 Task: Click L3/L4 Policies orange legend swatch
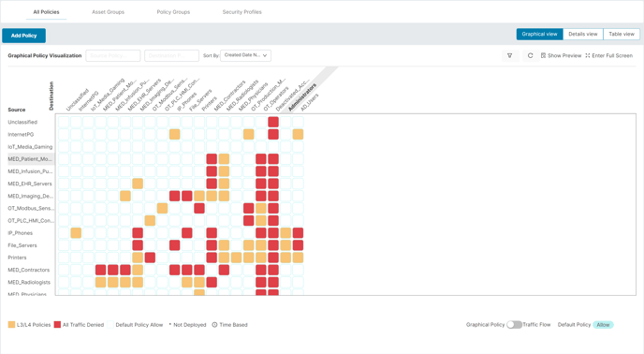point(11,325)
